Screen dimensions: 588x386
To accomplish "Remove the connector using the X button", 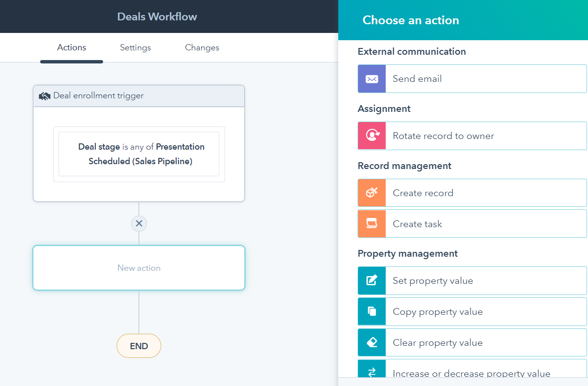I will pyautogui.click(x=139, y=223).
